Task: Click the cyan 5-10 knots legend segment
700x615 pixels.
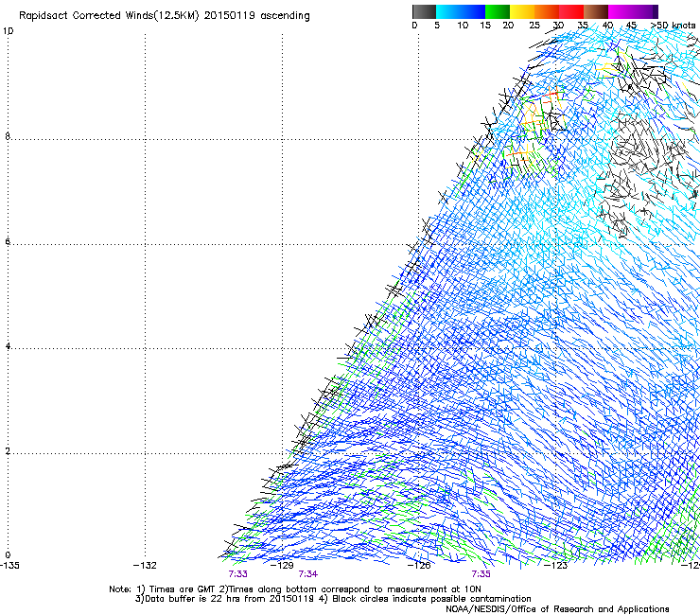Action: point(448,11)
